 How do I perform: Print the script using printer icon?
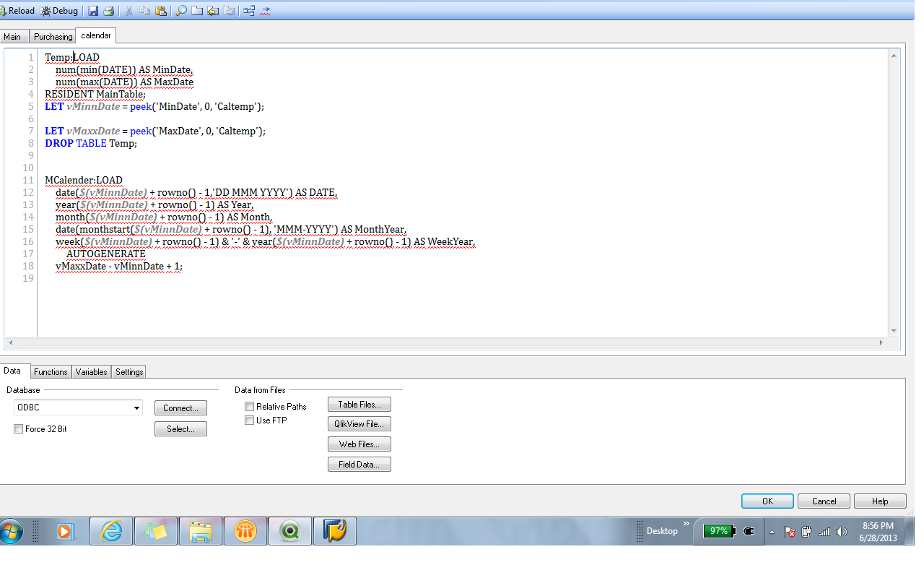click(108, 11)
